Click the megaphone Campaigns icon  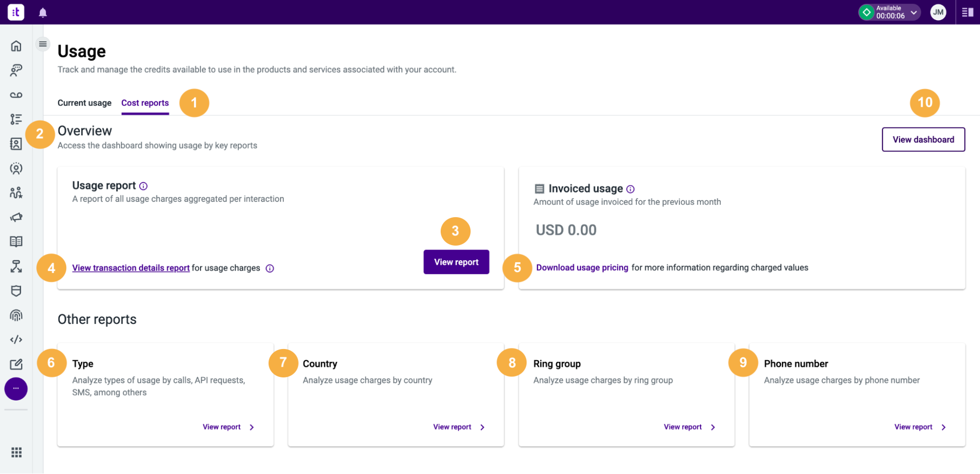(x=16, y=217)
